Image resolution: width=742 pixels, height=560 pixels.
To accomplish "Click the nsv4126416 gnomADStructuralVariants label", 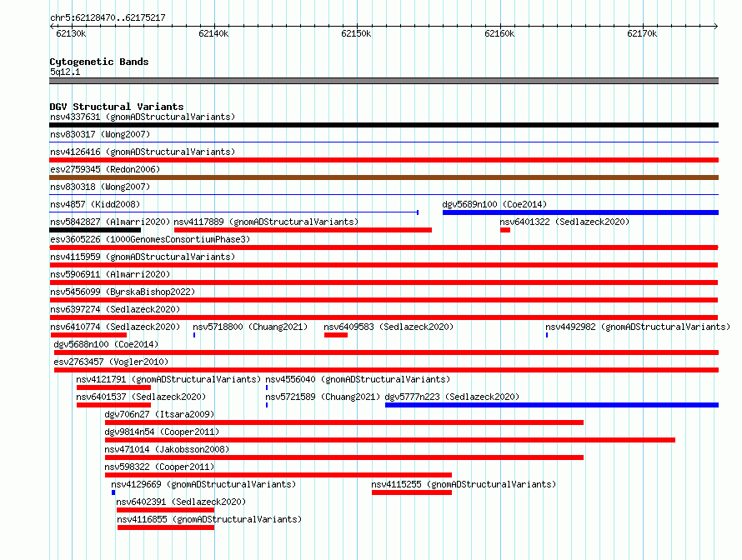I will click(x=143, y=152).
